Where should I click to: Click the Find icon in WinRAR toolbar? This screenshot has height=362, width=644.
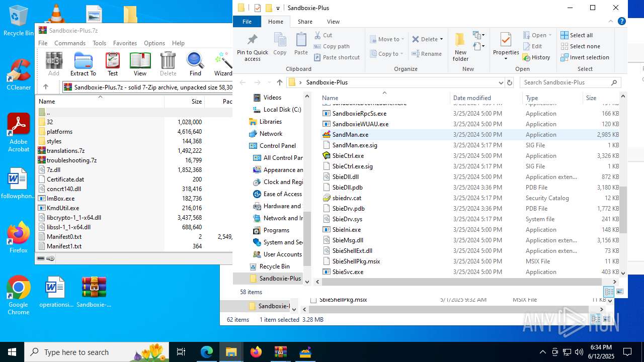click(x=195, y=64)
